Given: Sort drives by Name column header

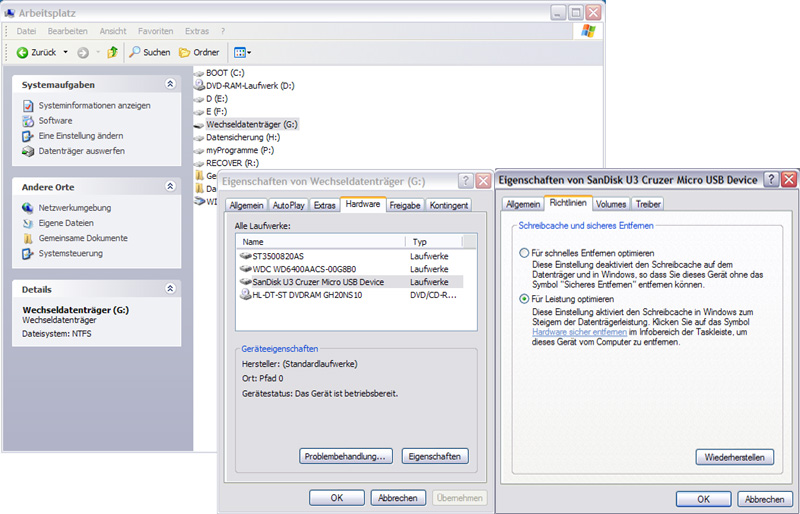Looking at the screenshot, I should click(321, 241).
